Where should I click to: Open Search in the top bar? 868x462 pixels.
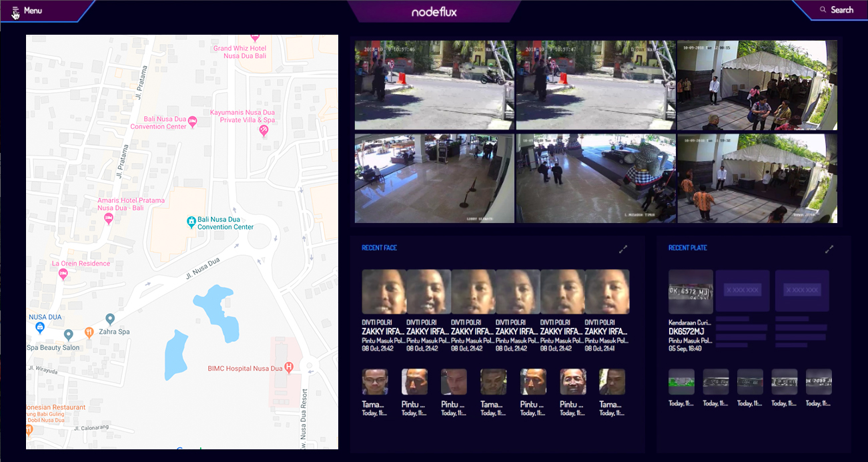tap(836, 10)
